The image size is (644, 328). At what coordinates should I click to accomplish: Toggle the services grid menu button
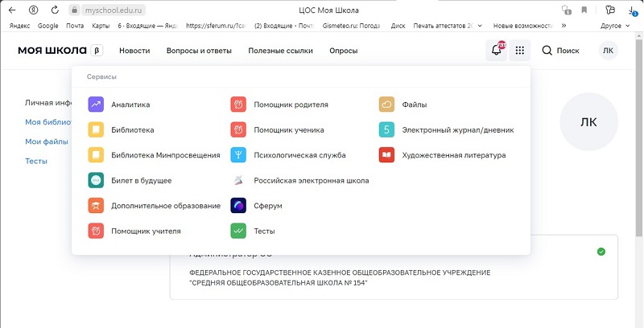(x=519, y=51)
